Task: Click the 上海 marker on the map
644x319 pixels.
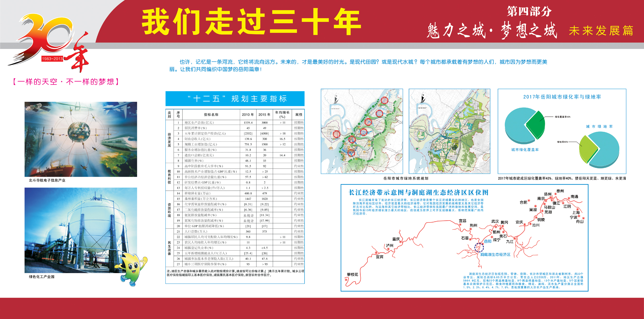Action: [578, 209]
